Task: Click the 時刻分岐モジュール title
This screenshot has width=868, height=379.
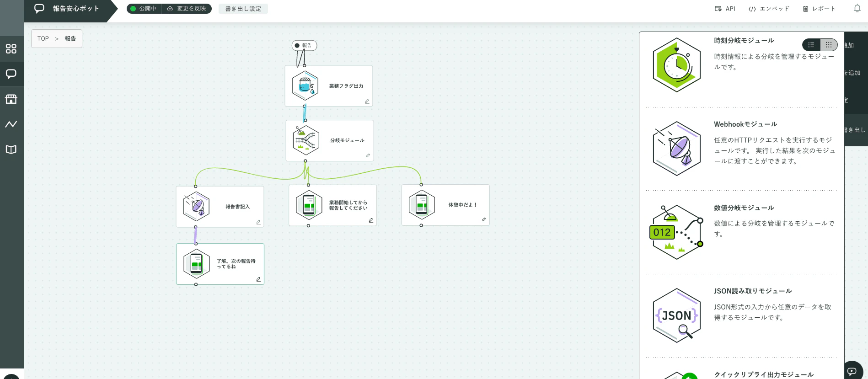Action: click(x=744, y=41)
